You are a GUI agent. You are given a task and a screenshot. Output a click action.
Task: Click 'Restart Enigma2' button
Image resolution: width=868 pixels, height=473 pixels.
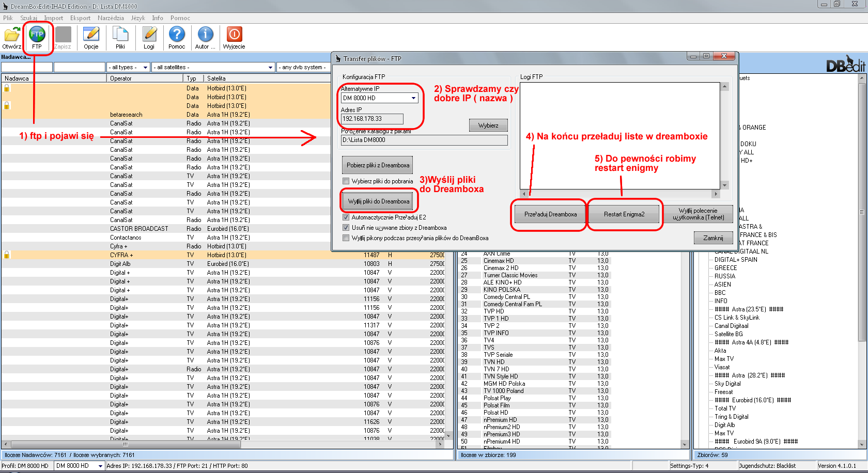click(x=624, y=214)
